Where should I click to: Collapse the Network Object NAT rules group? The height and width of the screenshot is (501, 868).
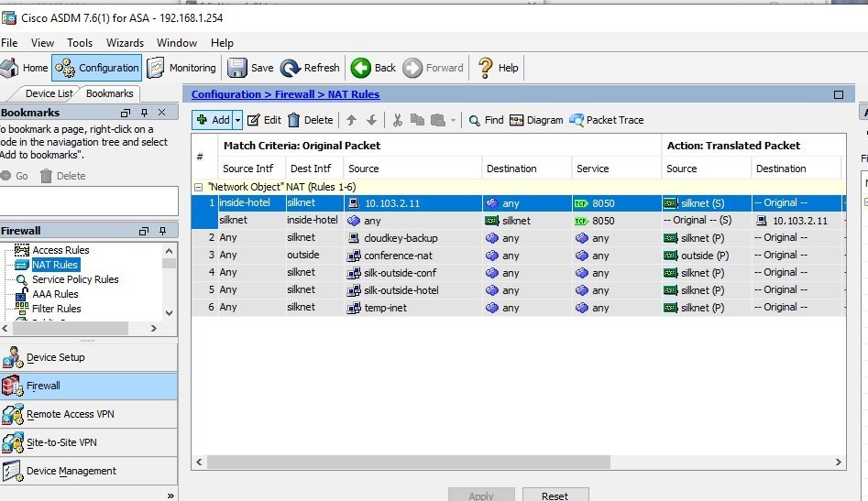[199, 186]
